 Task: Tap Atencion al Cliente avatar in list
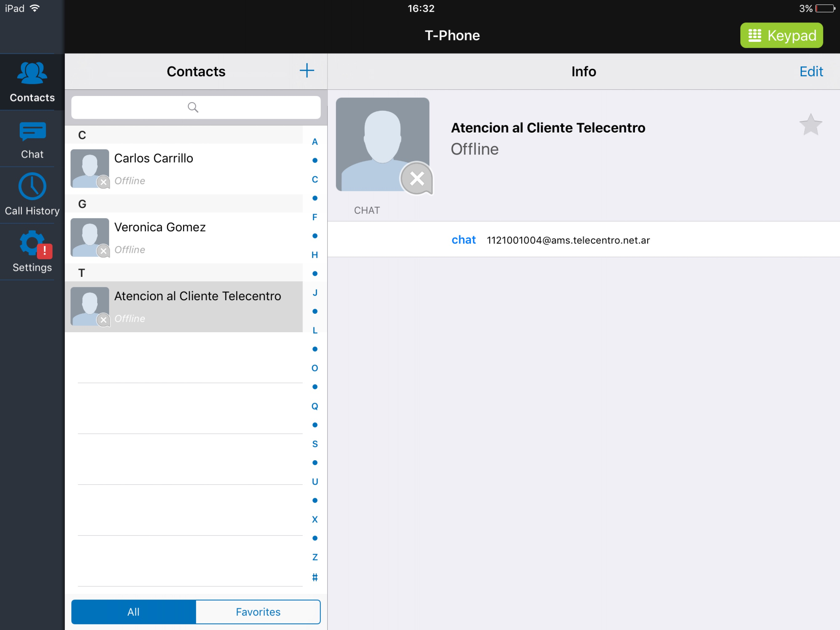(x=90, y=306)
